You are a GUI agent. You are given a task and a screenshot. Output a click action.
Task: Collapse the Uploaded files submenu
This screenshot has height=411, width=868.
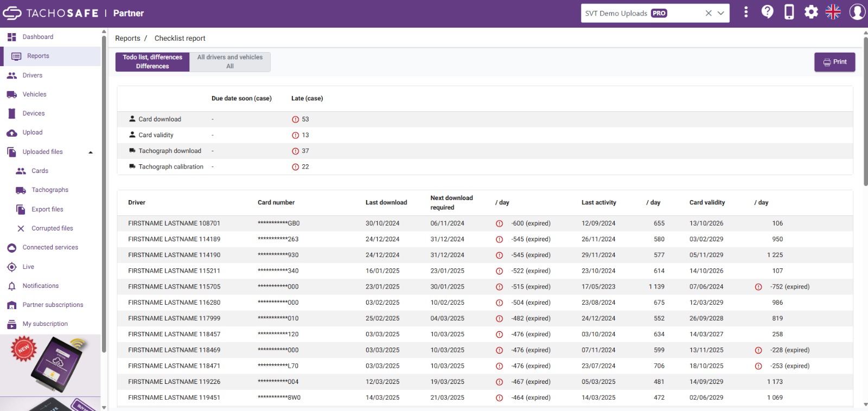click(91, 152)
